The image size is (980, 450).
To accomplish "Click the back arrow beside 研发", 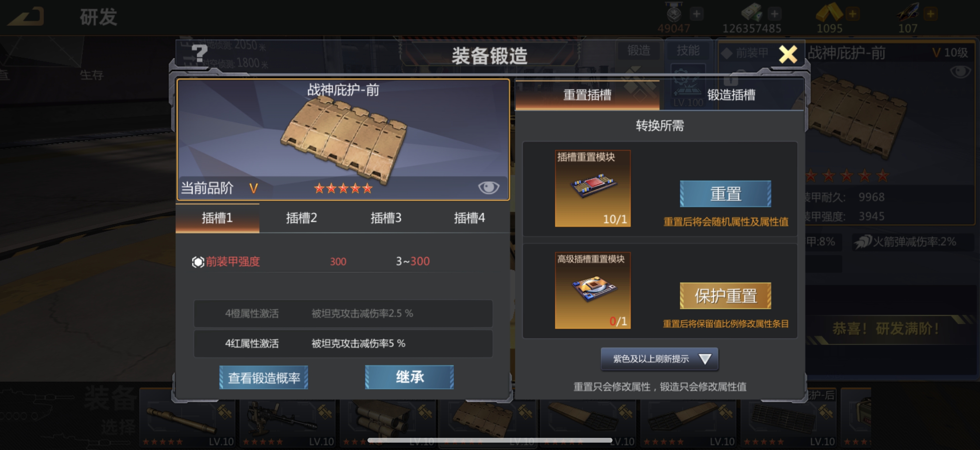I will pos(26,17).
